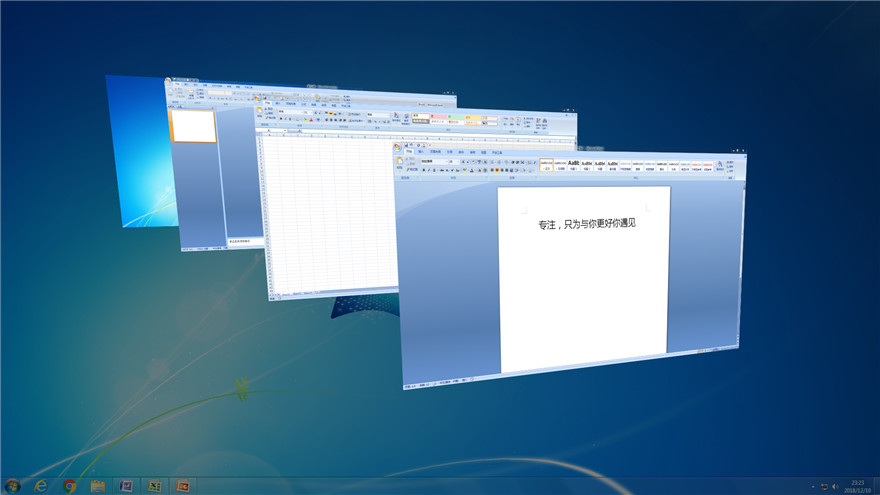The width and height of the screenshot is (880, 495).
Task: Click the Sort & Filter icon in Excel
Action: (x=538, y=121)
